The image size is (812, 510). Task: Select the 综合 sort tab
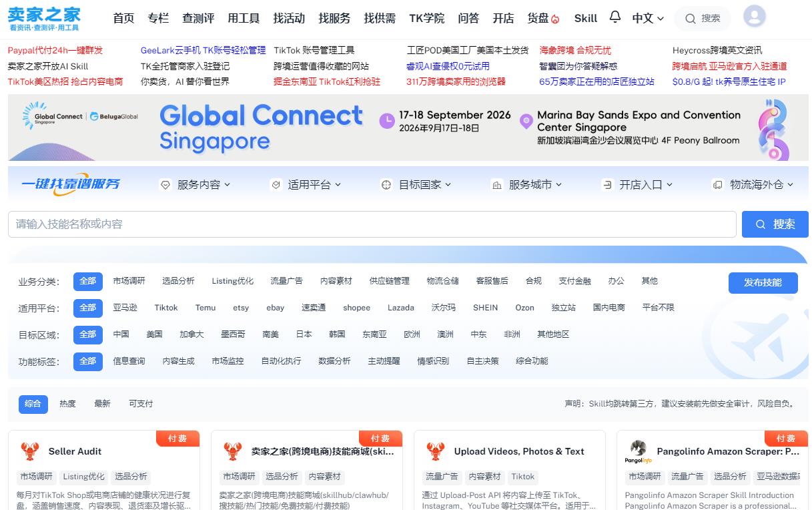coord(33,404)
